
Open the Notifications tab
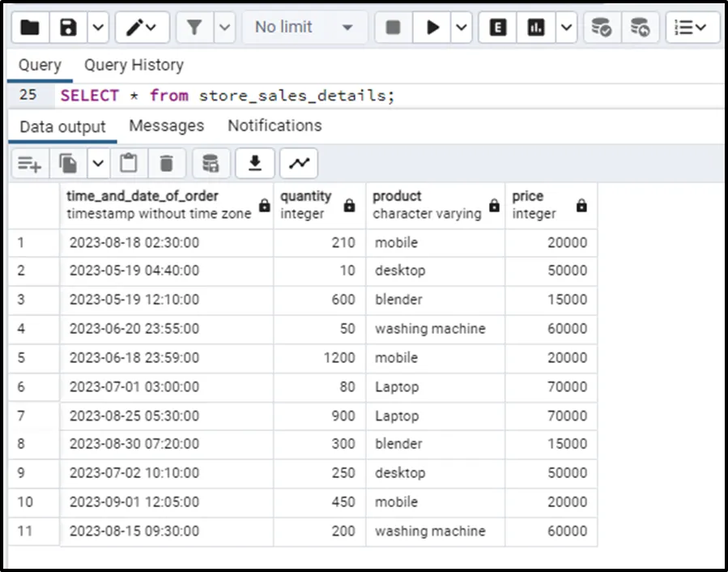pos(275,126)
